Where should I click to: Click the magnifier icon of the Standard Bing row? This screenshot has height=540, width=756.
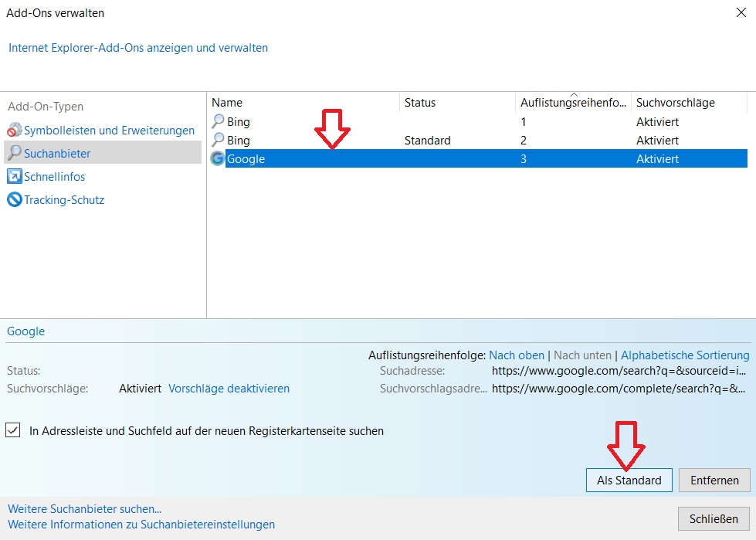(x=218, y=140)
